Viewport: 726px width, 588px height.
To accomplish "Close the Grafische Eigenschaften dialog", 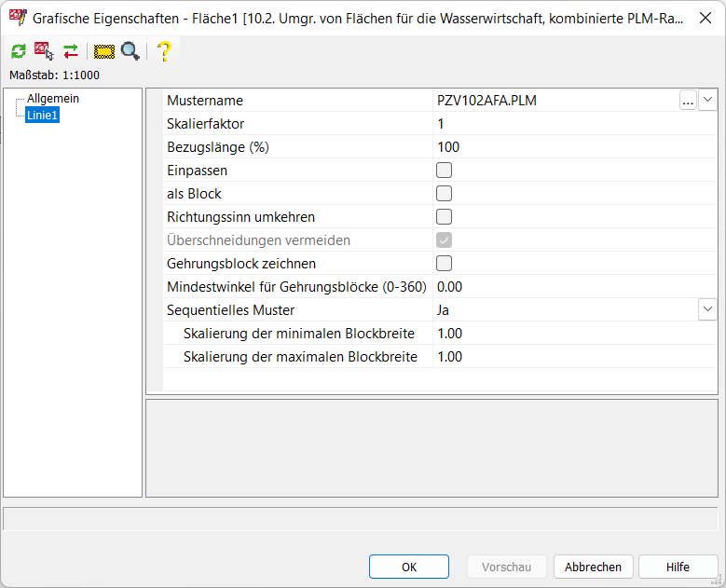I will point(705,17).
